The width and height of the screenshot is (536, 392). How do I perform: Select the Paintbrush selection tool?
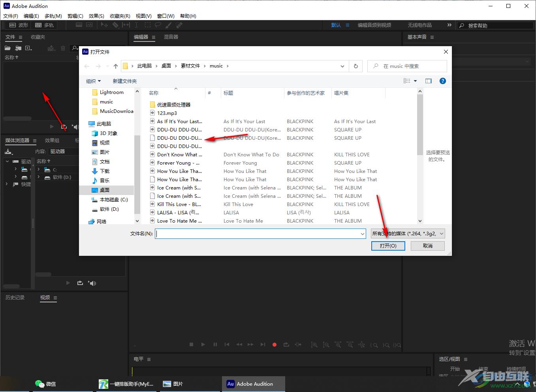coord(169,25)
